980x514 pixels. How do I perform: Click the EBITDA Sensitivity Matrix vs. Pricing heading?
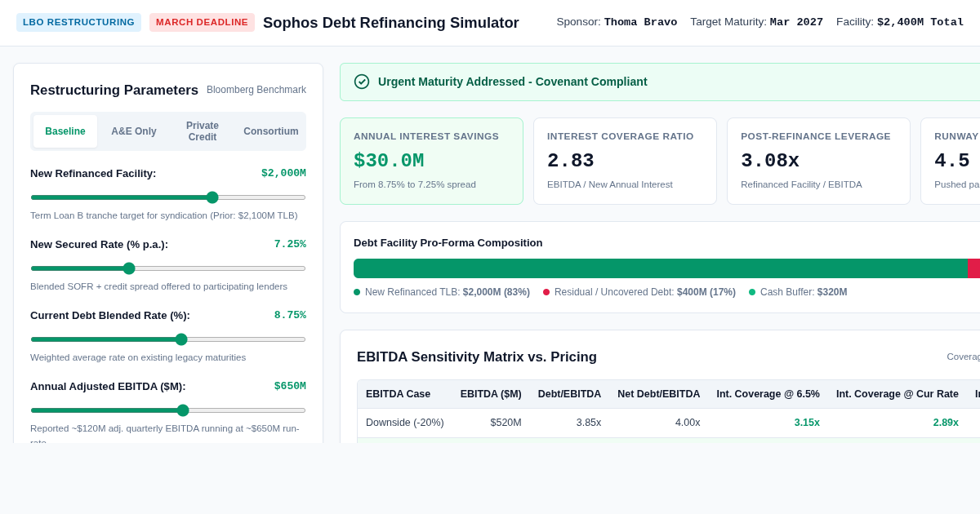(477, 357)
